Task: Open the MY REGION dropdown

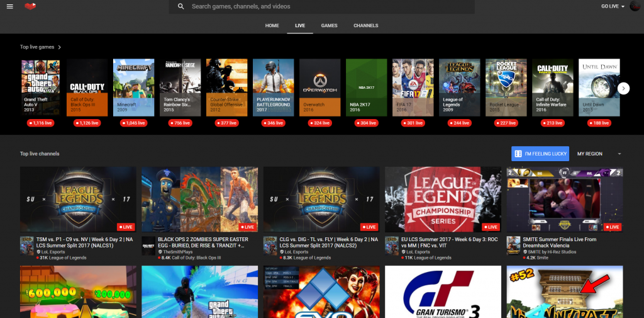Action: tap(599, 154)
